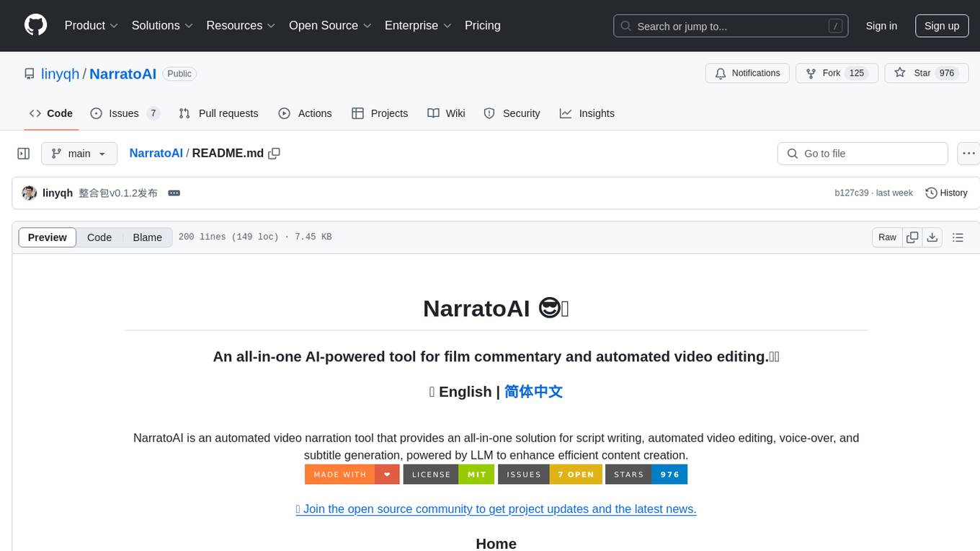Screen dimensions: 980x551
Task: Toggle the file tree side panel
Action: 24,154
